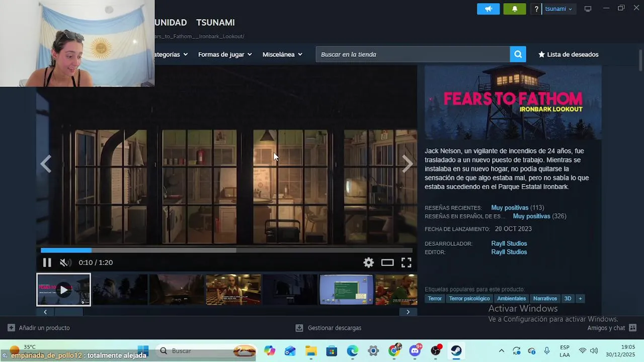
Task: Open Outlook from the taskbar
Action: tap(290, 350)
